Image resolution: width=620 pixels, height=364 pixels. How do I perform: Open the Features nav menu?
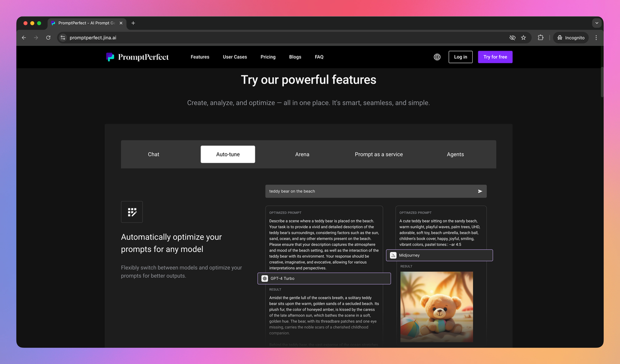click(200, 57)
